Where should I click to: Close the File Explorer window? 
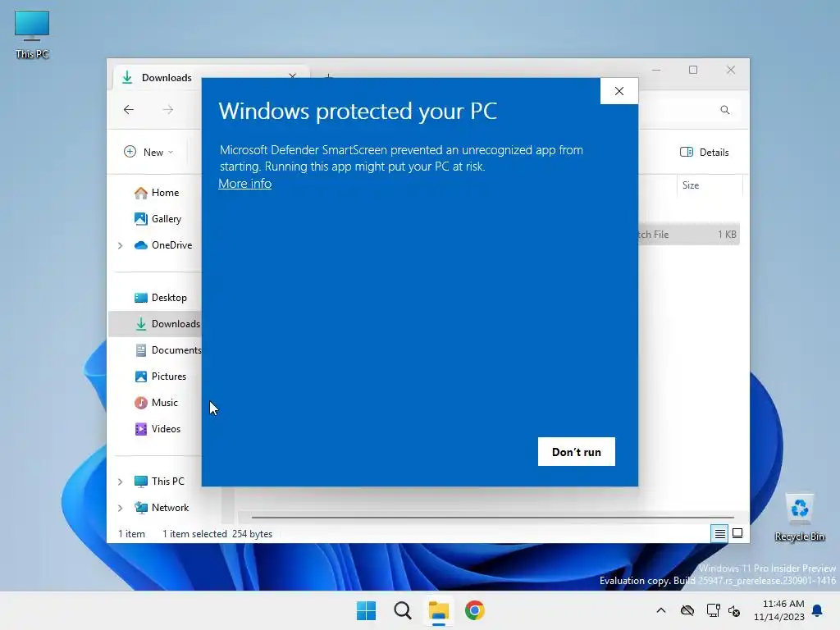tap(731, 71)
